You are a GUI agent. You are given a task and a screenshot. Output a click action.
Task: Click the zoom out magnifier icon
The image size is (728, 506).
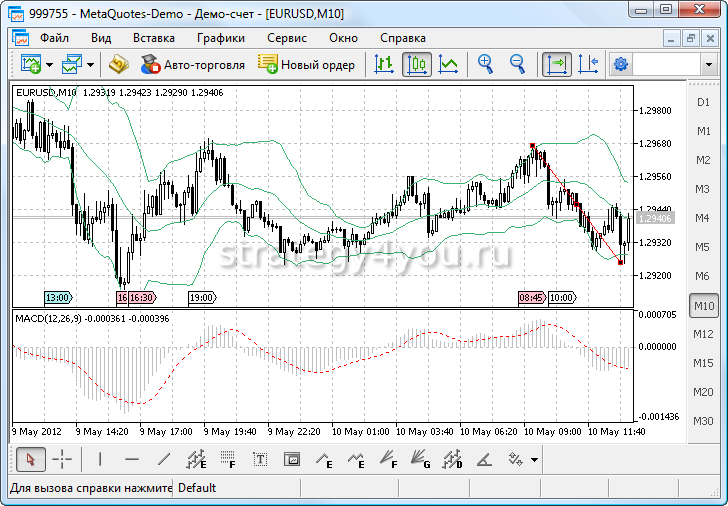coord(517,64)
